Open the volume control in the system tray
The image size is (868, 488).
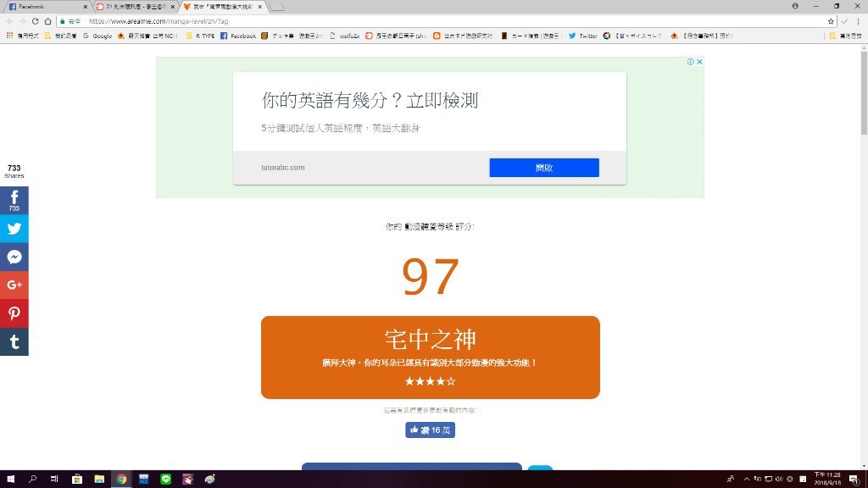click(779, 480)
